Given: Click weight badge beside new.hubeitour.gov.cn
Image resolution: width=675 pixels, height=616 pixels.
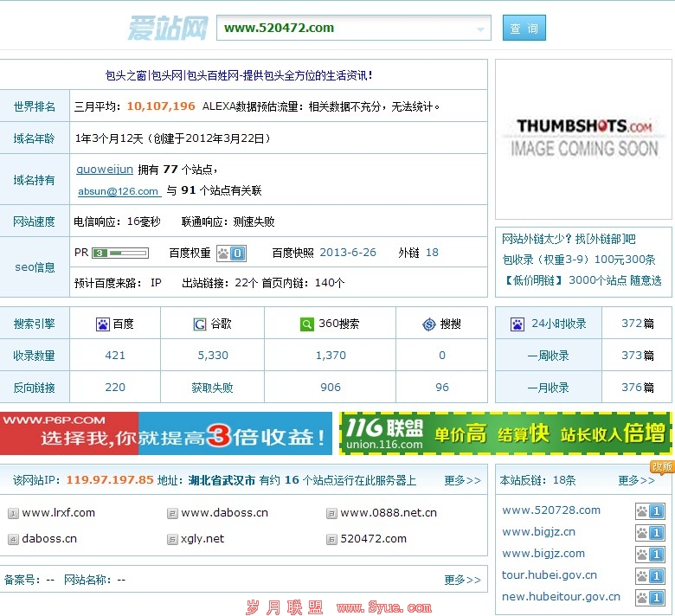Looking at the screenshot, I should tap(650, 598).
